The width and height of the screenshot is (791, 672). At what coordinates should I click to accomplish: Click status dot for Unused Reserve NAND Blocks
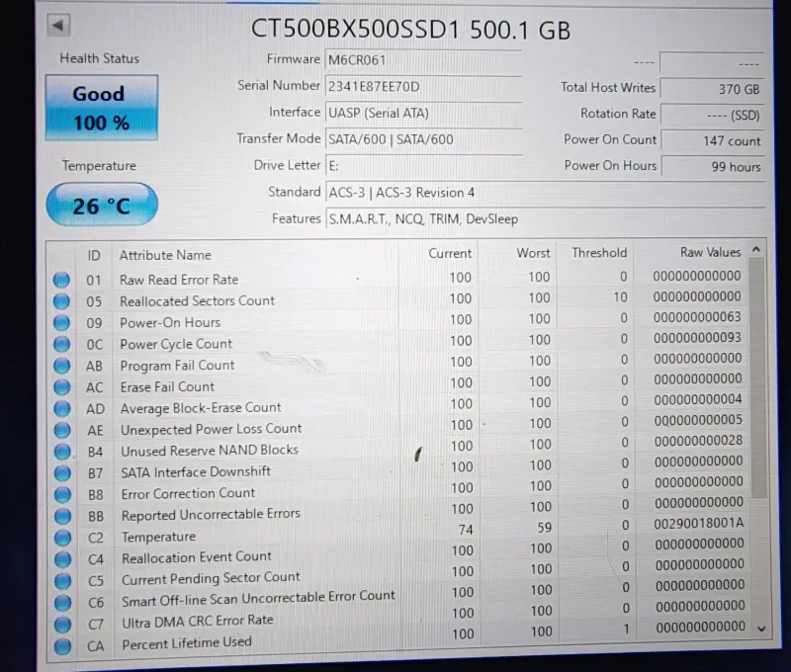coord(62,452)
